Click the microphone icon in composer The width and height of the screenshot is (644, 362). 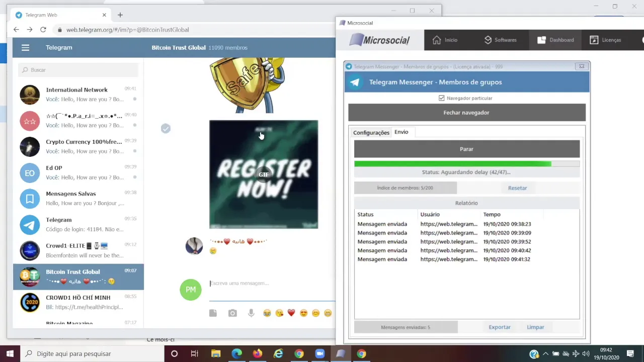251,313
